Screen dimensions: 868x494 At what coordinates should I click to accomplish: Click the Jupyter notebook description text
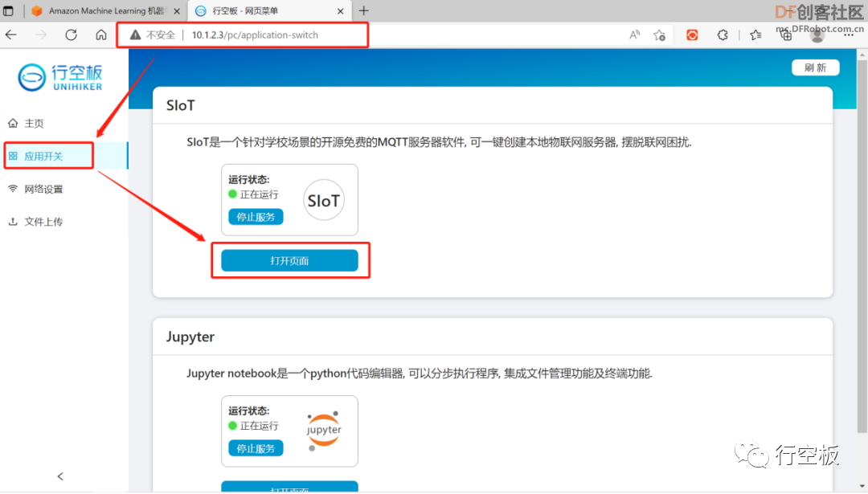point(420,374)
